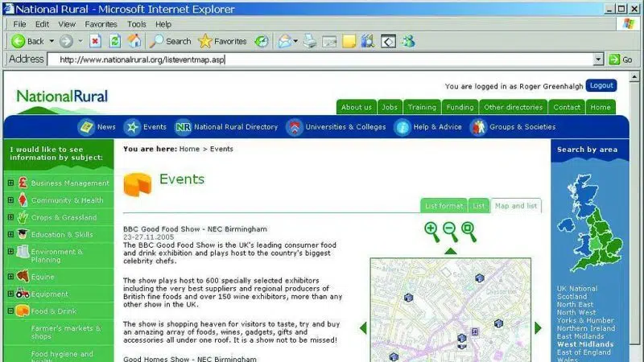Refresh the page with the toolbar icon
This screenshot has width=644, height=362.
pos(114,41)
